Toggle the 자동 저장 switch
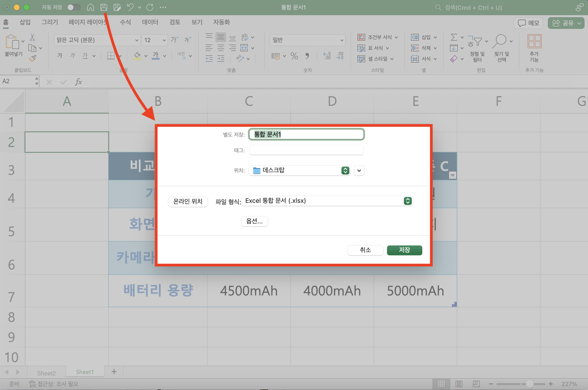The width and height of the screenshot is (588, 390). [x=74, y=7]
